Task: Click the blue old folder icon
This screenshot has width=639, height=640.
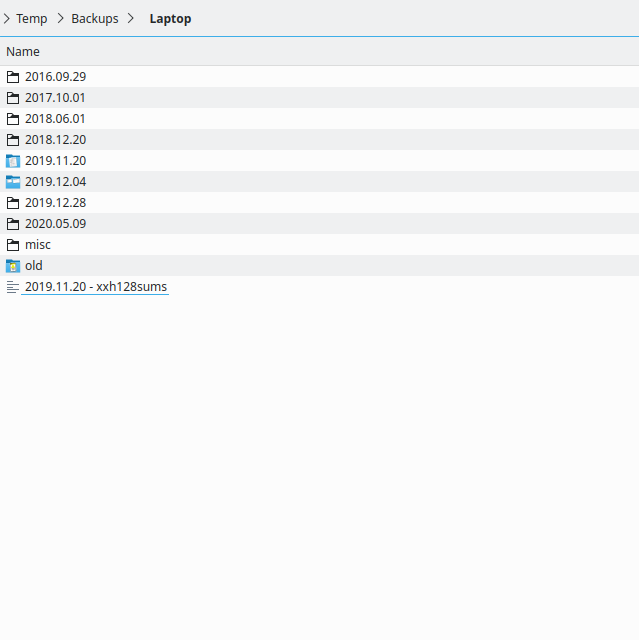Action: click(13, 266)
